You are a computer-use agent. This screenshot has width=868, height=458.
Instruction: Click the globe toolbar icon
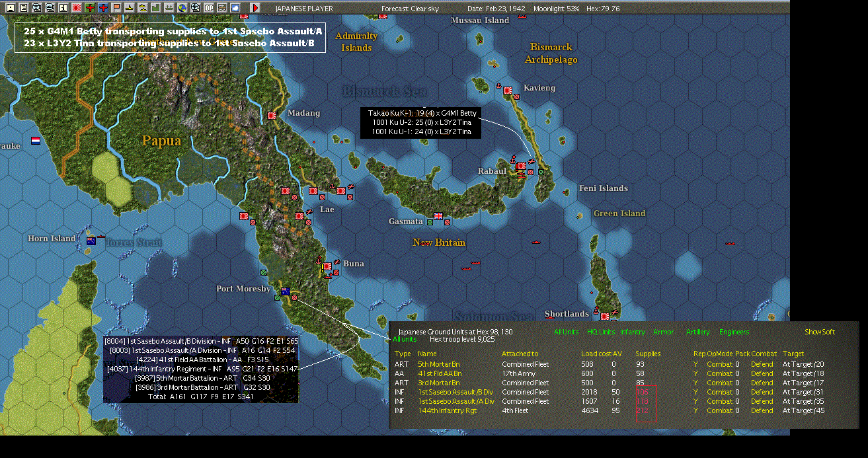(182, 8)
